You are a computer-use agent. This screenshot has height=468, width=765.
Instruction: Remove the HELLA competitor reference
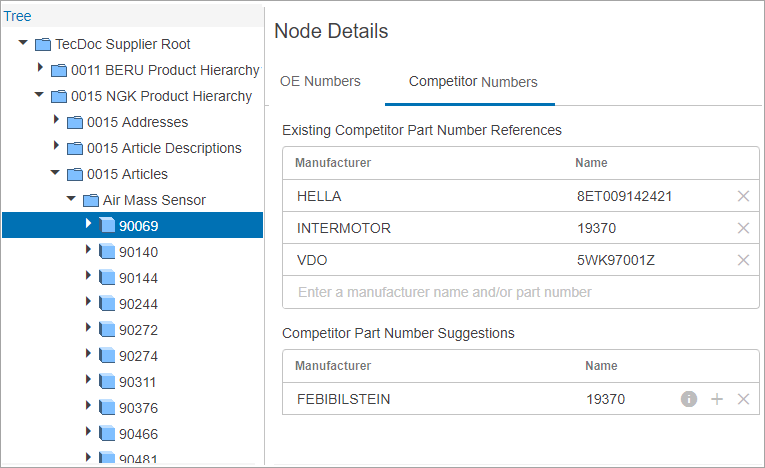743,196
